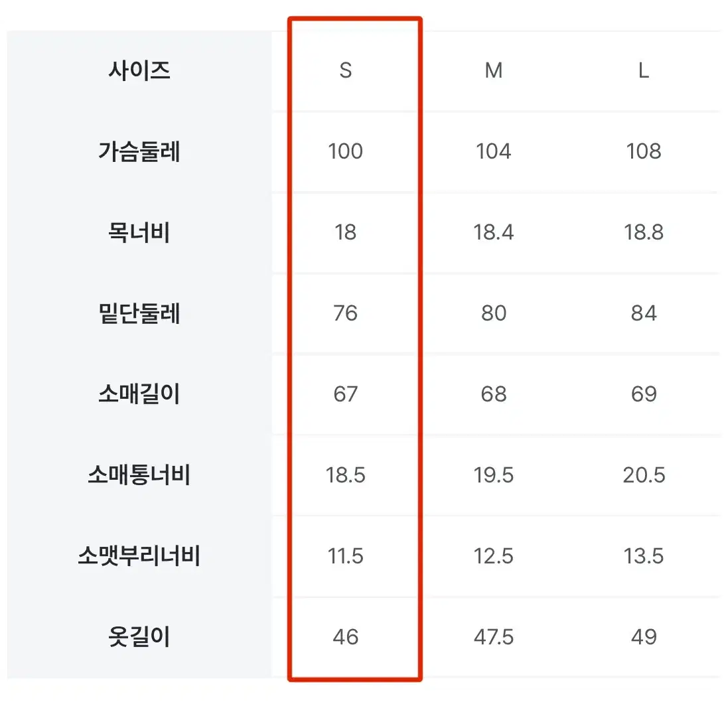Click the 소맷부리너비 row label

tap(139, 555)
